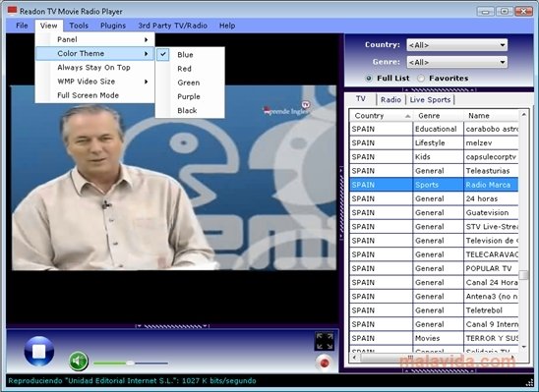
Task: Expand the WMP Video Size submenu
Action: [x=94, y=82]
